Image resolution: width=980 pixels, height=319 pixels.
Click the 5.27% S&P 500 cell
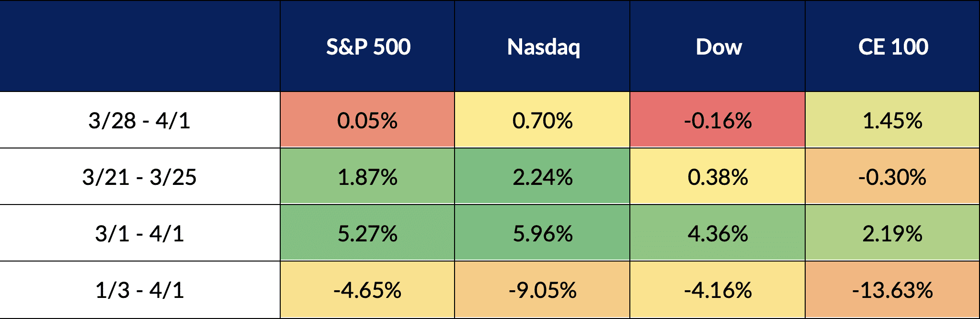(367, 234)
